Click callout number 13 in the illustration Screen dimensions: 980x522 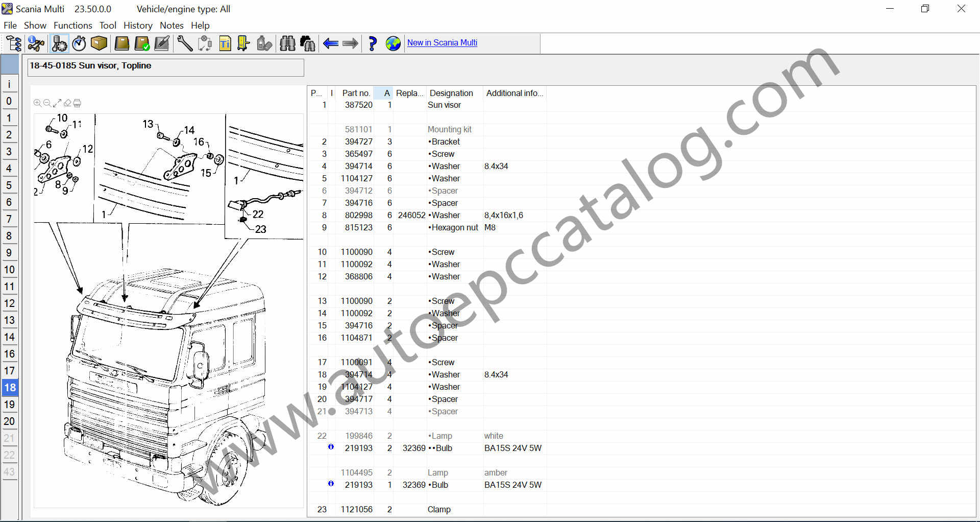click(x=148, y=124)
